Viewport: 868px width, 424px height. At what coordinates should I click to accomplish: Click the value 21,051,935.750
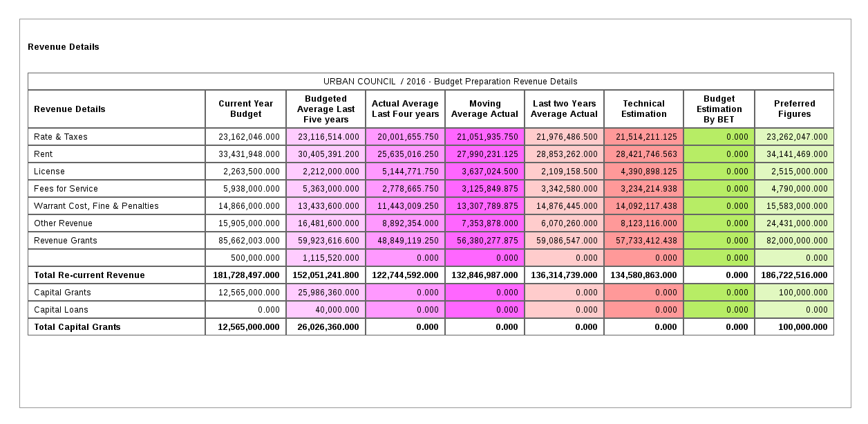point(487,137)
